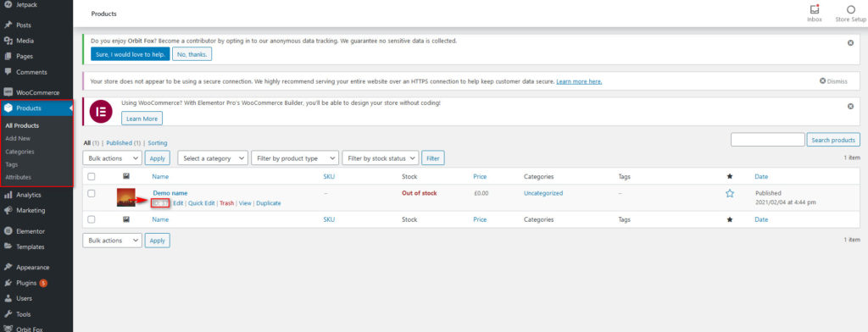
Task: Open the bottom Bulk actions dropdown
Action: 113,241
